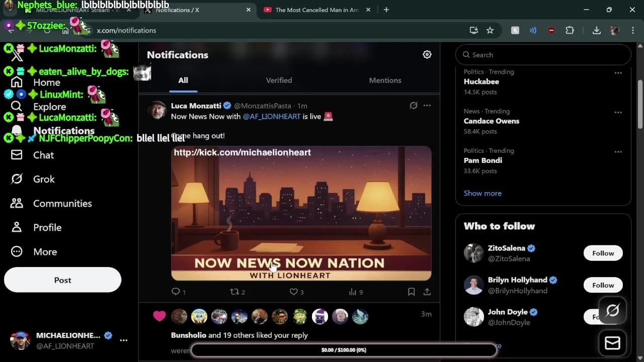This screenshot has width=644, height=362.
Task: Follow Brilyn Hollyhand
Action: tap(603, 285)
